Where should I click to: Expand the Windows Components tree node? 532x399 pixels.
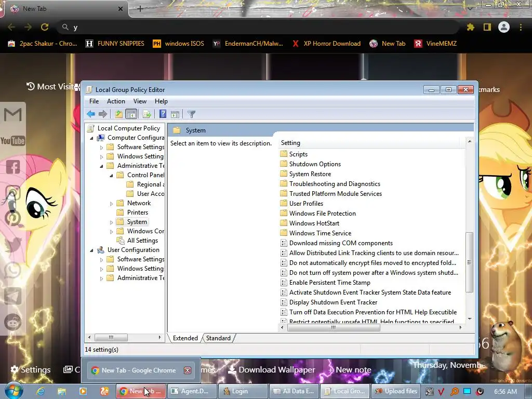(x=111, y=232)
